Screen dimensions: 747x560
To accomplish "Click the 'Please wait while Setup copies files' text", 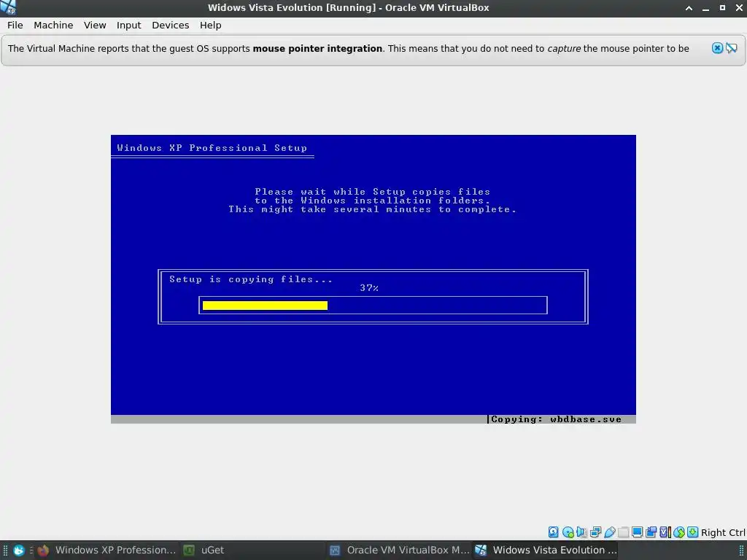I will 373,192.
